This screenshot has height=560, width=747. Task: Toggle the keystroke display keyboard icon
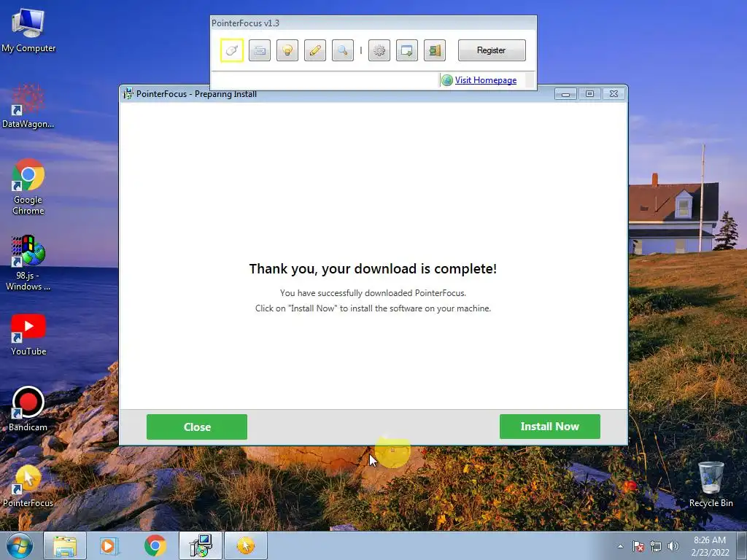[x=260, y=50]
